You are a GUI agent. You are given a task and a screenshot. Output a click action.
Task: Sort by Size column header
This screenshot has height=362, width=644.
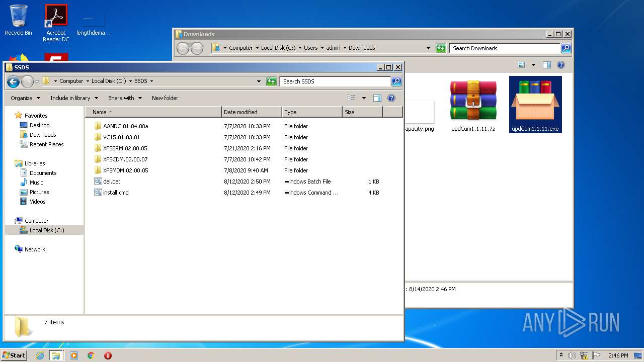point(362,112)
